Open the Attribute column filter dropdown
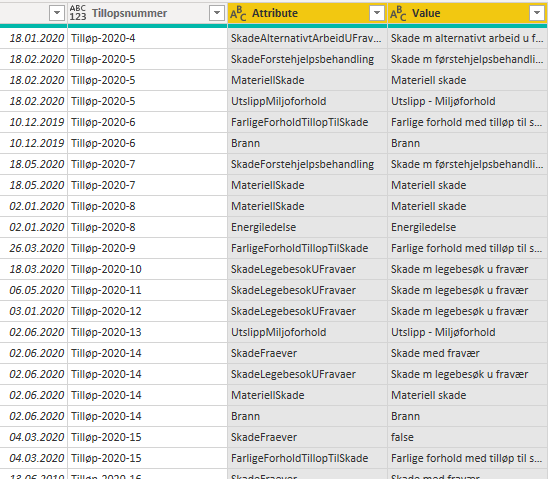 (x=377, y=13)
